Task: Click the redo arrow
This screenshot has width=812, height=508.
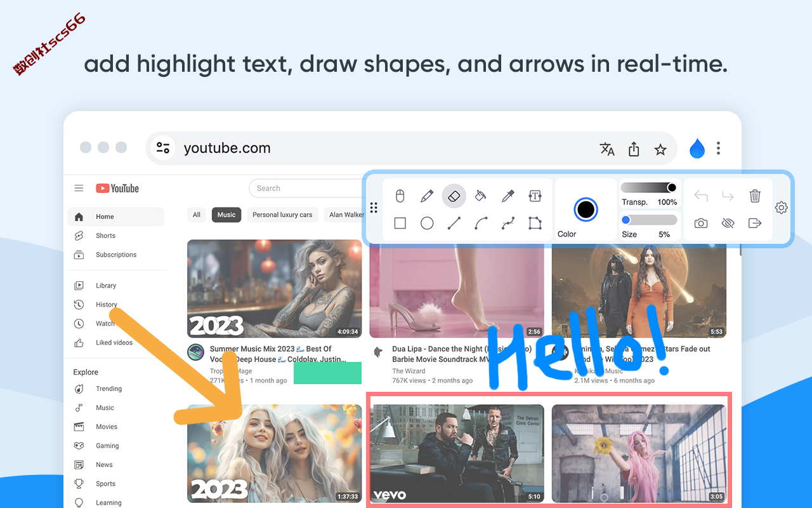Action: 728,196
